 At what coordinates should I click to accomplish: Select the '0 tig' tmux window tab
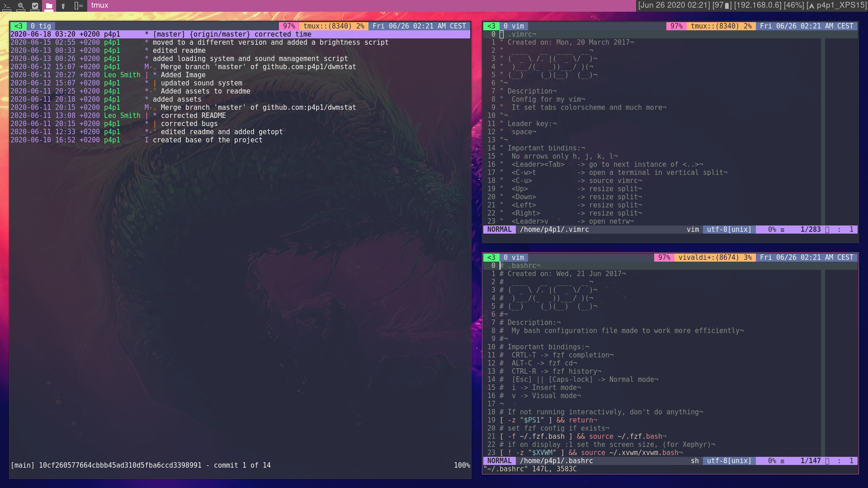(41, 26)
